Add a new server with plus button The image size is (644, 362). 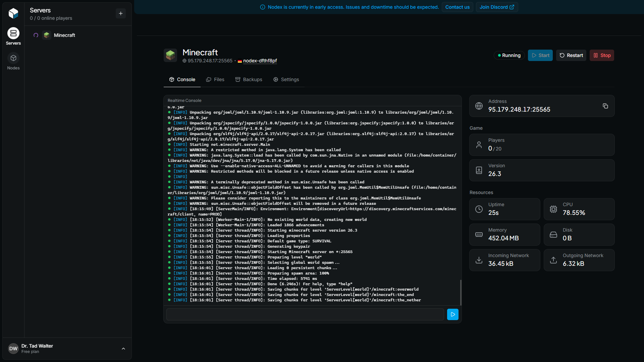click(x=121, y=13)
